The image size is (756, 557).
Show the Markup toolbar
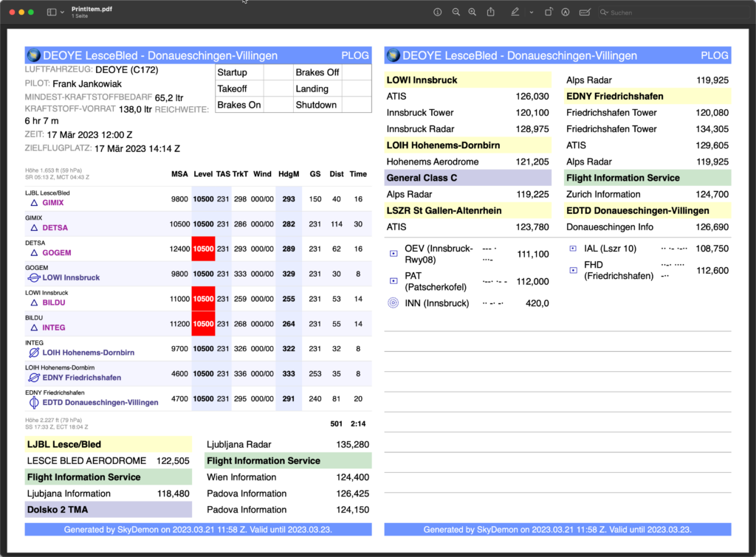pyautogui.click(x=566, y=12)
